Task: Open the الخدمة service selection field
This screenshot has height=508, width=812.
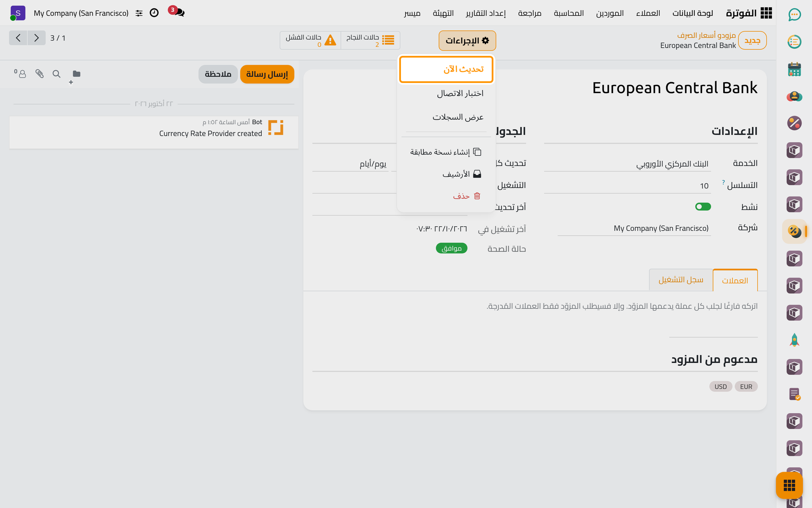Action: (x=628, y=164)
